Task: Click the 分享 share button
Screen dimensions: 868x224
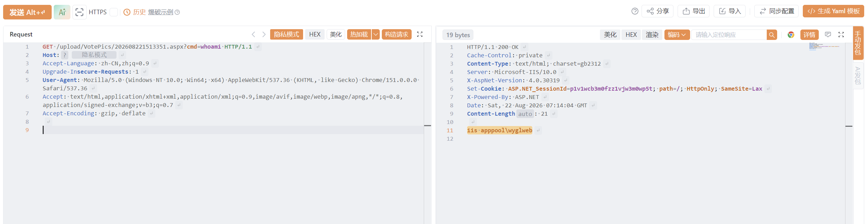Action: (658, 11)
